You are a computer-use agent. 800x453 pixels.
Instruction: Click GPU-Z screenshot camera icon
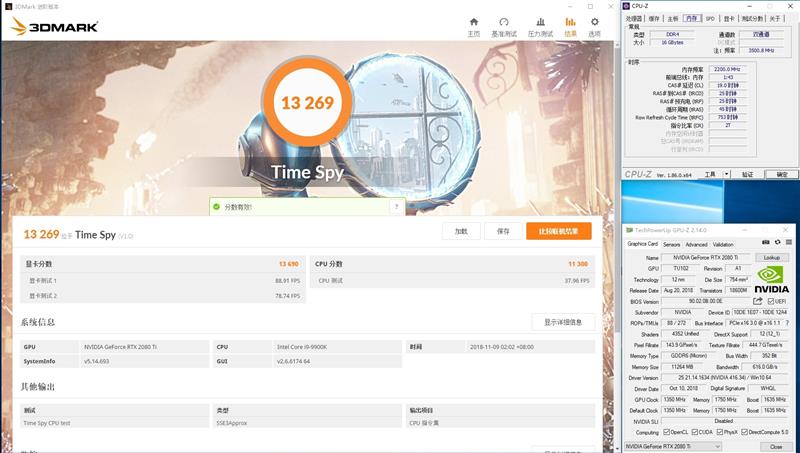(x=765, y=243)
